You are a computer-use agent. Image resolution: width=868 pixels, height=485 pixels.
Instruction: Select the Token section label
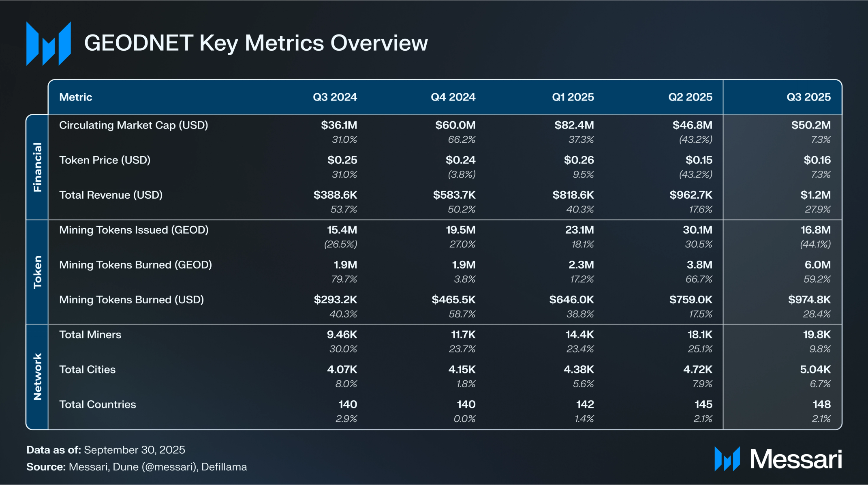[37, 272]
